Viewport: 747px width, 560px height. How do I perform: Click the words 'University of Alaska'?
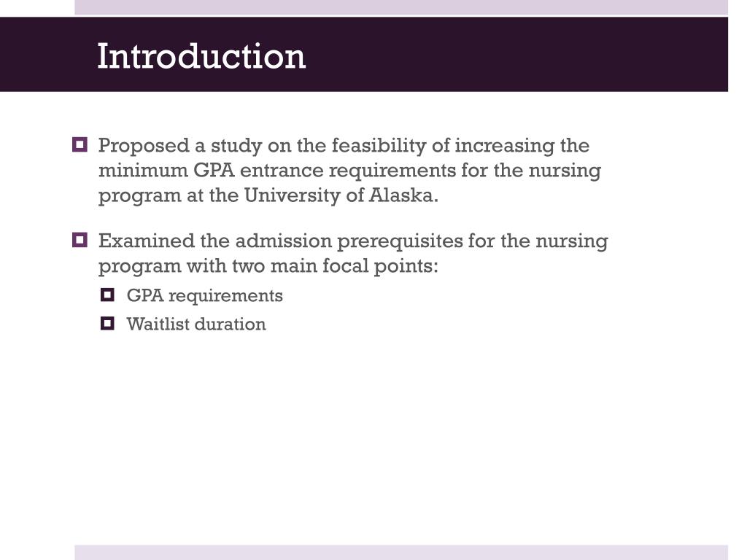pyautogui.click(x=338, y=195)
